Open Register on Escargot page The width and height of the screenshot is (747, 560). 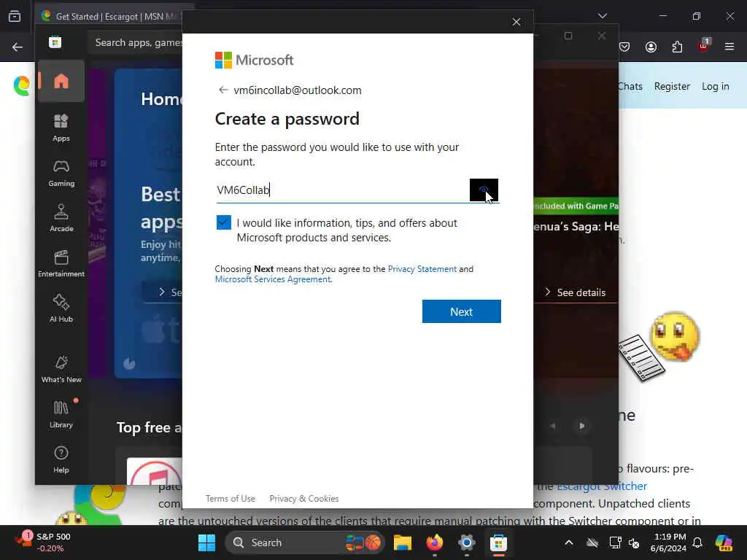[672, 86]
